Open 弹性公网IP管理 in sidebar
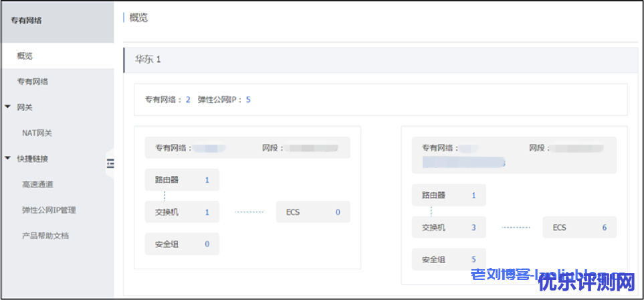644x300 pixels. 49,210
